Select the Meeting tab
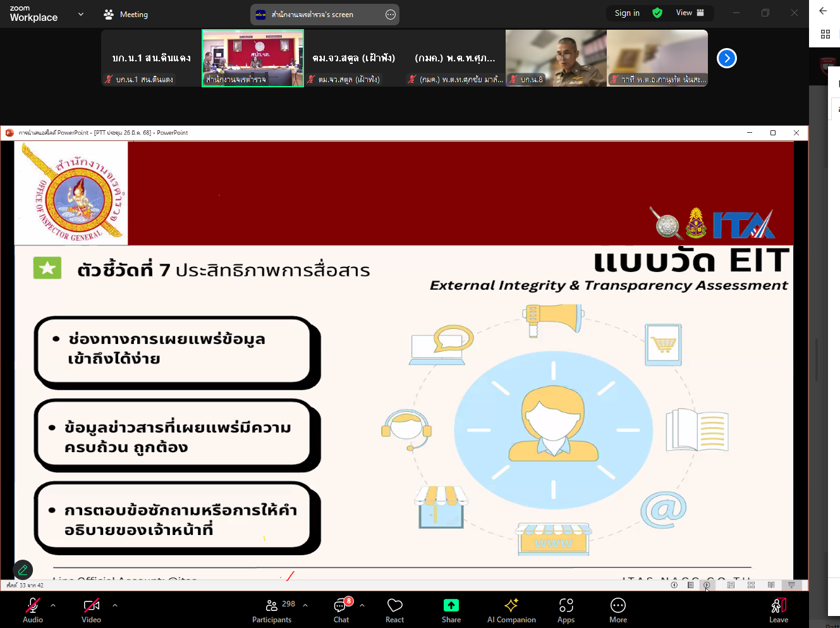The height and width of the screenshot is (628, 840). click(x=126, y=15)
